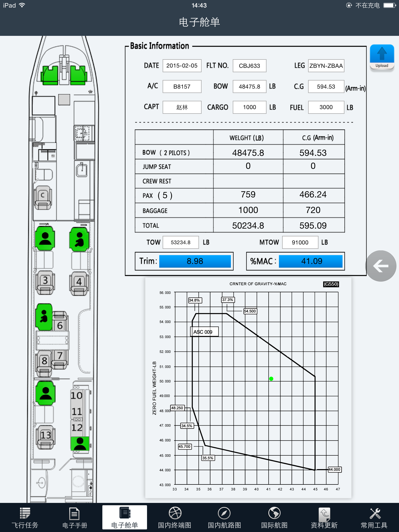Toggle the left pilot cockpit seat

[x=50, y=75]
